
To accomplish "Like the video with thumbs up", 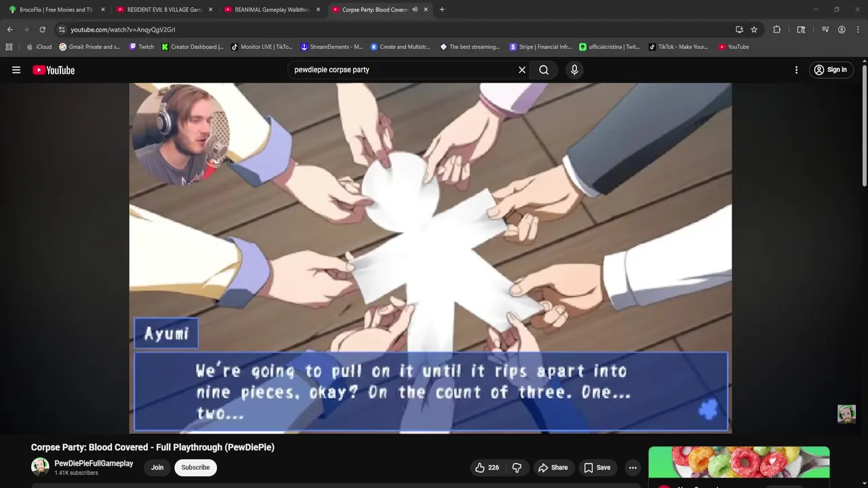I will point(488,468).
